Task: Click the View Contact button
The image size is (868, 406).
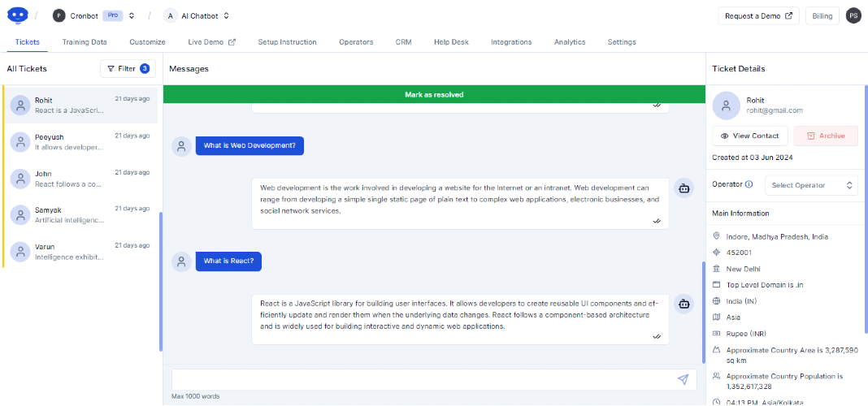Action: click(x=750, y=136)
